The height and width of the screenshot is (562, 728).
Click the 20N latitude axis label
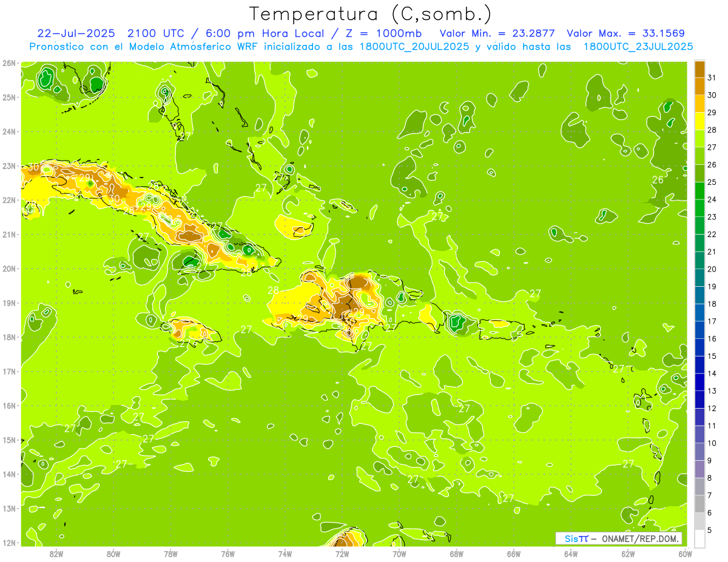click(8, 269)
